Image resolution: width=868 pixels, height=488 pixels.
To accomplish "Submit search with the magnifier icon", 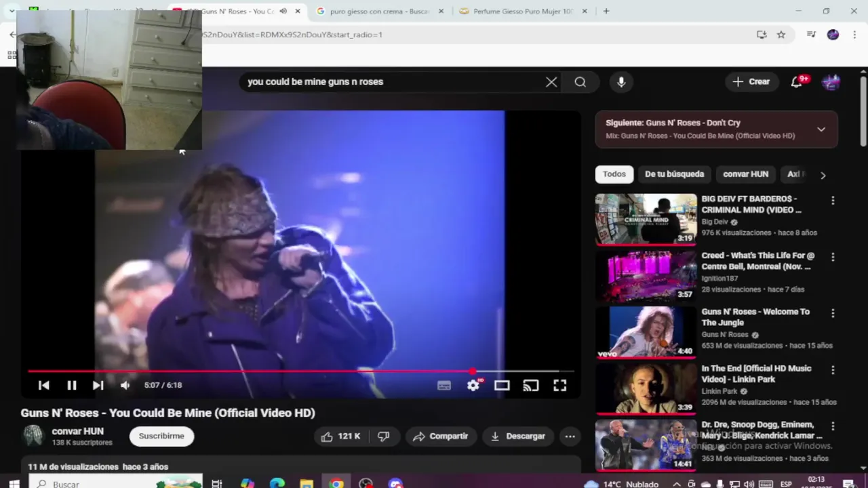I will [580, 82].
